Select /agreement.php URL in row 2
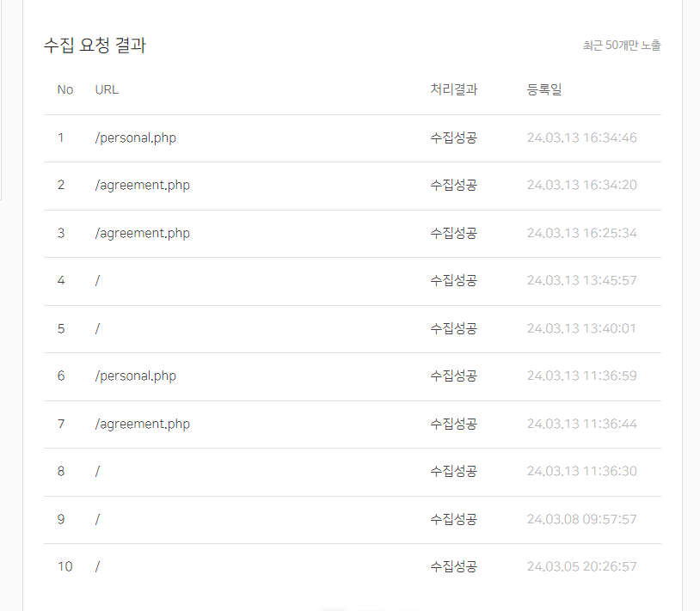This screenshot has width=700, height=611. 142,185
